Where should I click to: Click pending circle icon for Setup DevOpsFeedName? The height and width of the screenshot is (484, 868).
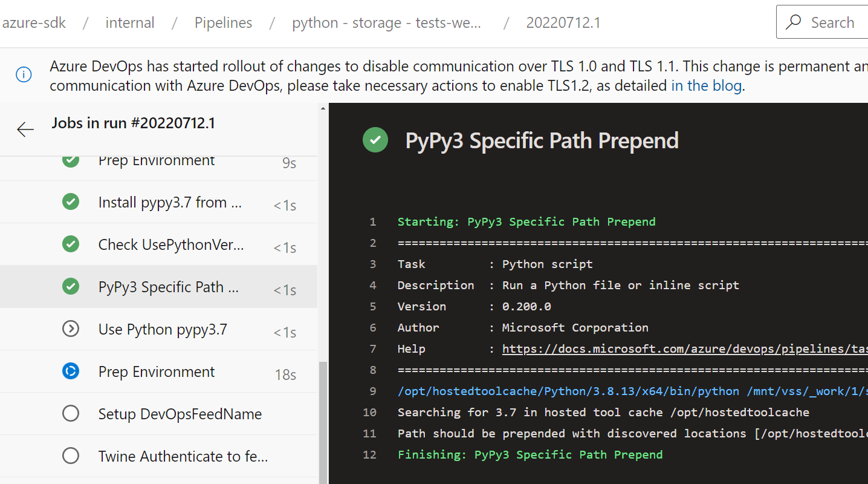tap(71, 413)
